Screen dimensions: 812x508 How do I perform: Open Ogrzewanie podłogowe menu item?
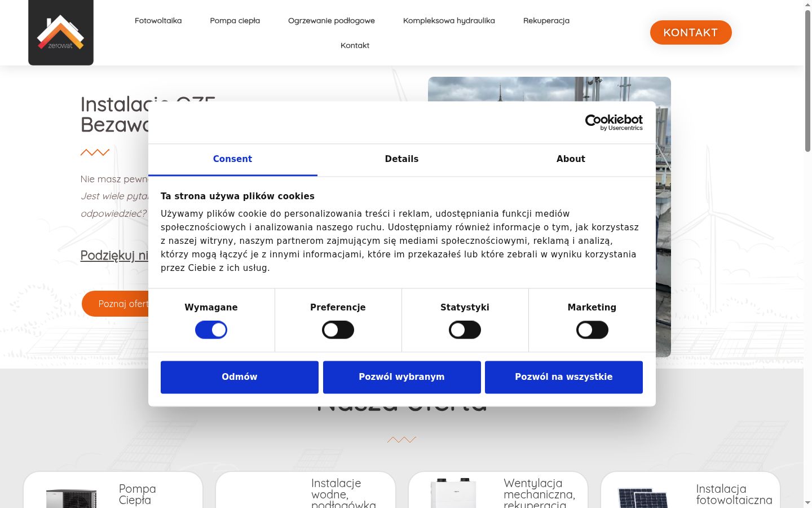[x=332, y=20]
